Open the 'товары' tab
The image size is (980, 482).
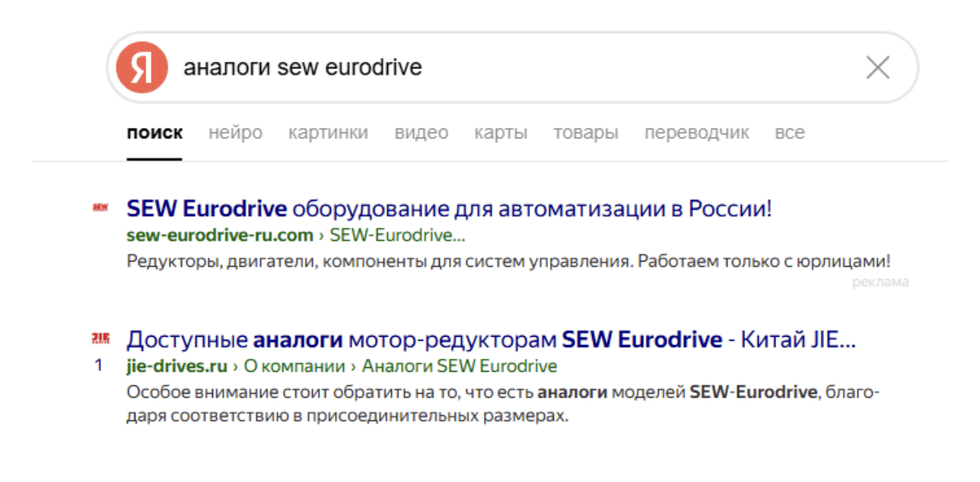tap(585, 133)
